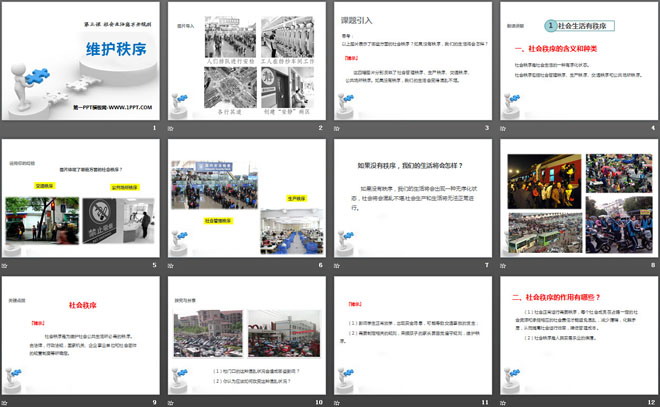Viewport: 660px width, 407px height.
Task: Click the star animation icon under slide 3
Action: click(x=338, y=129)
